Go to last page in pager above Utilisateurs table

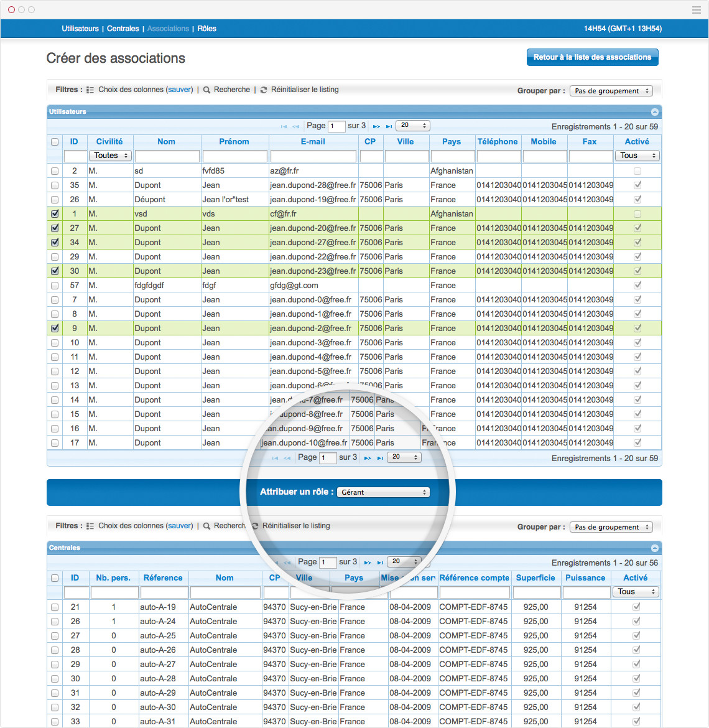point(389,126)
